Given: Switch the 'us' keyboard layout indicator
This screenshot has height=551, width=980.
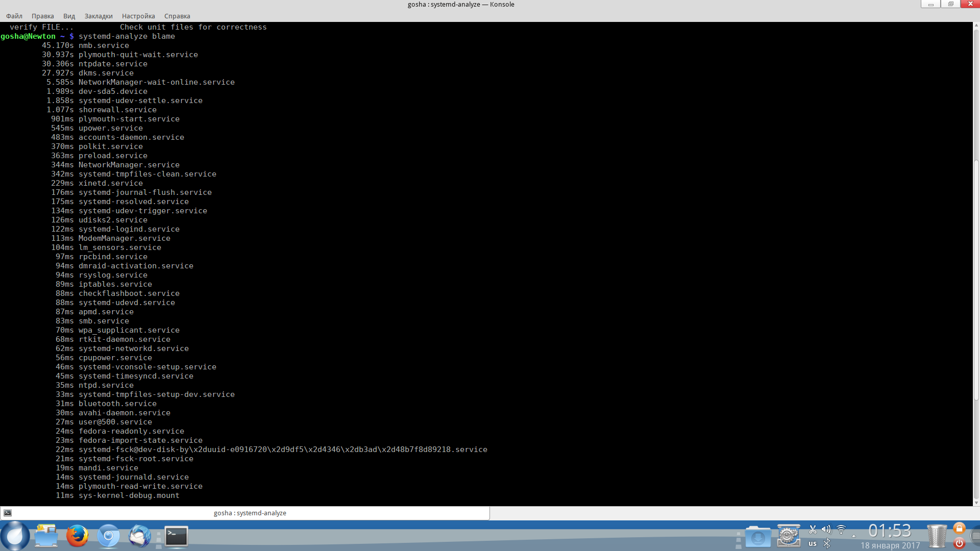Looking at the screenshot, I should (812, 543).
